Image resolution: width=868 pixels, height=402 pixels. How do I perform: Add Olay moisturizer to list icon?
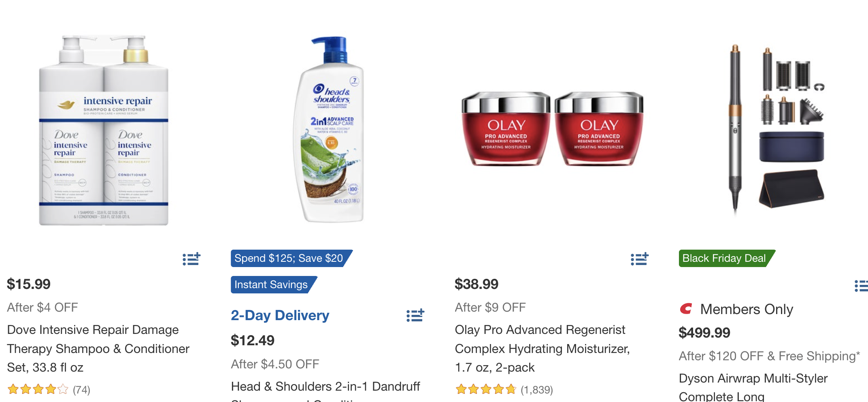pyautogui.click(x=640, y=259)
